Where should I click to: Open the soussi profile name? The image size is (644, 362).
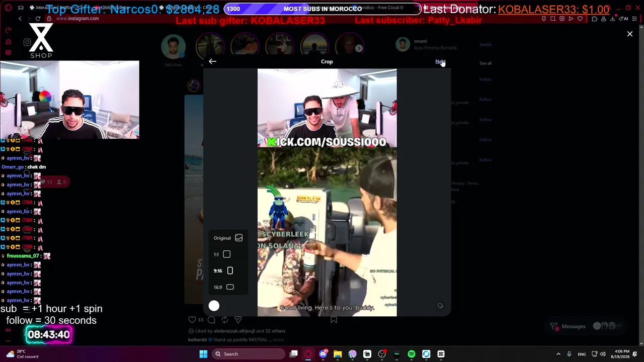[x=420, y=41]
